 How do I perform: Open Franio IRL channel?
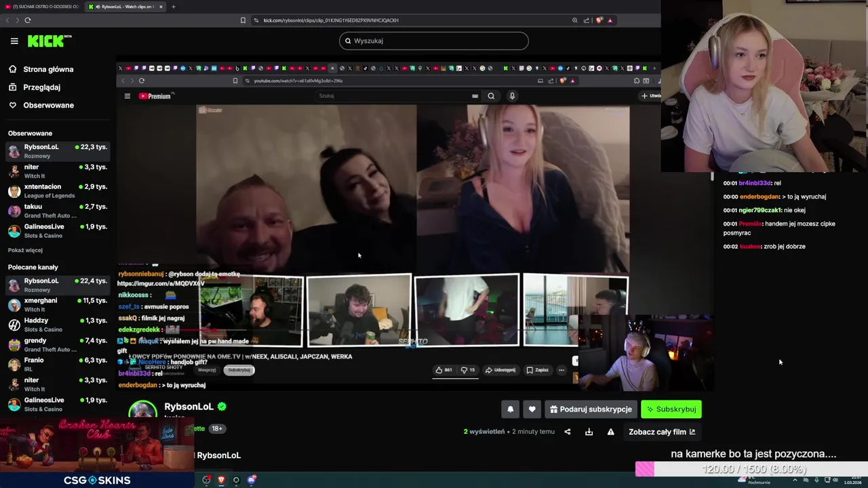pyautogui.click(x=58, y=364)
